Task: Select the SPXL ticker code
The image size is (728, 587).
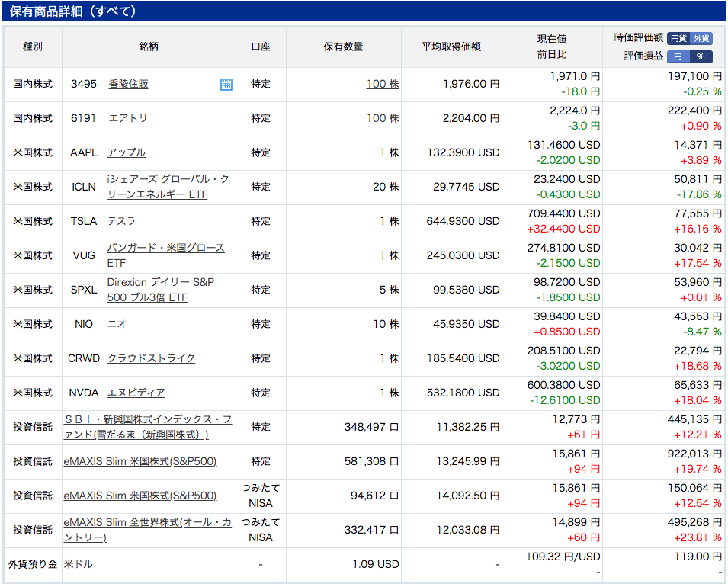Action: click(84, 290)
